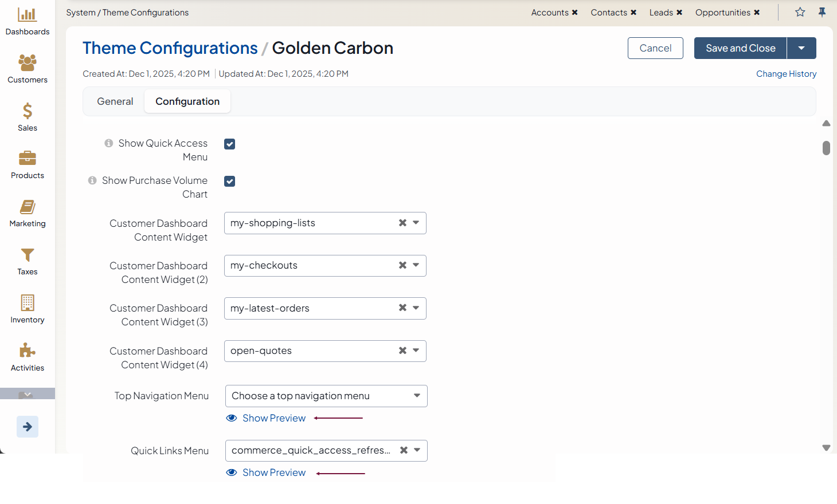Expand the open-quotes widget dropdown
The height and width of the screenshot is (504, 837).
coord(416,351)
